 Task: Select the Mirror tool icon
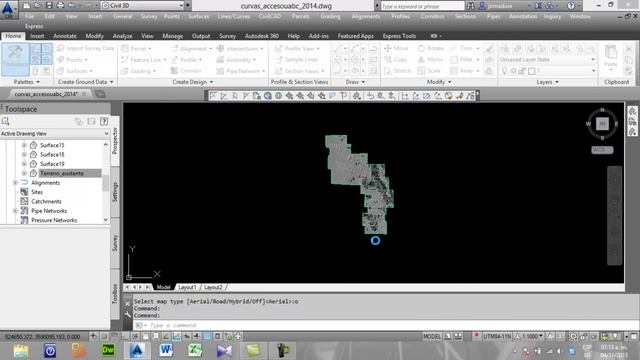[x=421, y=60]
